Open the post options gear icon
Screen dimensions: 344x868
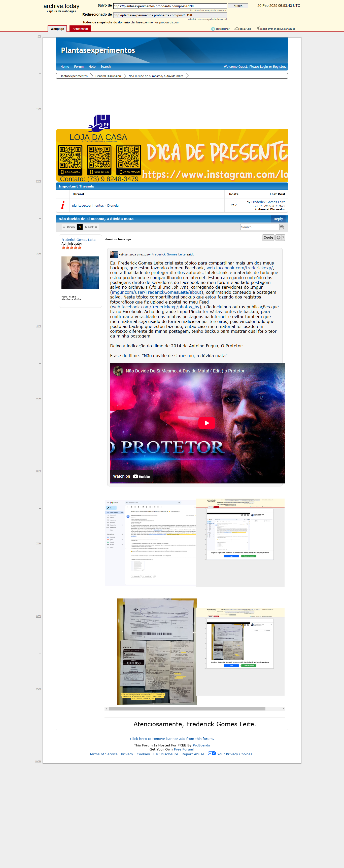point(278,238)
